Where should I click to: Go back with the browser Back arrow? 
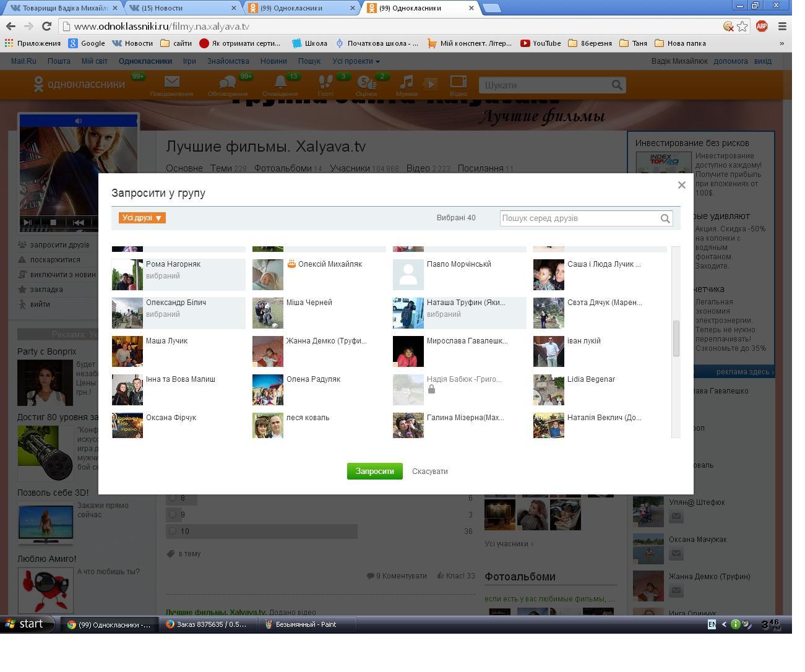click(11, 26)
